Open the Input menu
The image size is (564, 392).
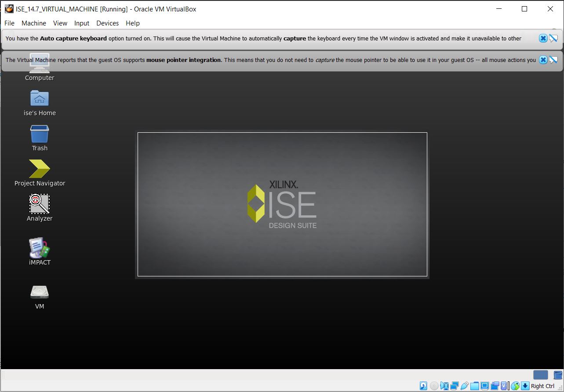(x=82, y=23)
